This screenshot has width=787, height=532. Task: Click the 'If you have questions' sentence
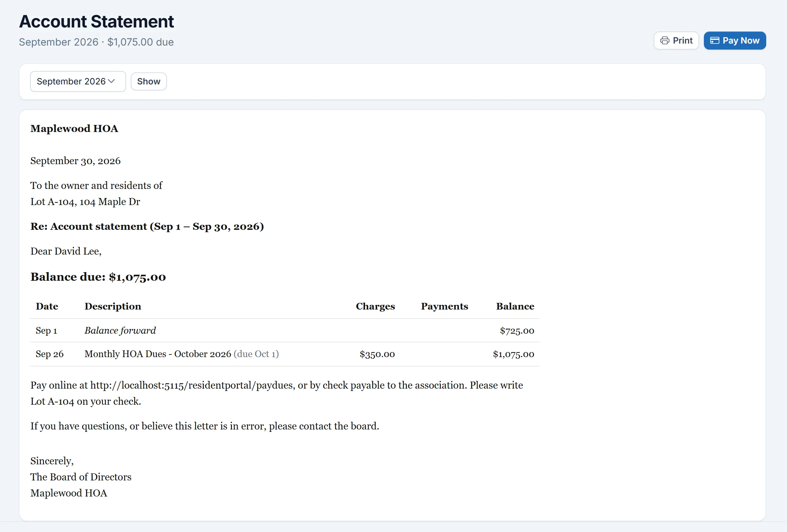click(205, 426)
